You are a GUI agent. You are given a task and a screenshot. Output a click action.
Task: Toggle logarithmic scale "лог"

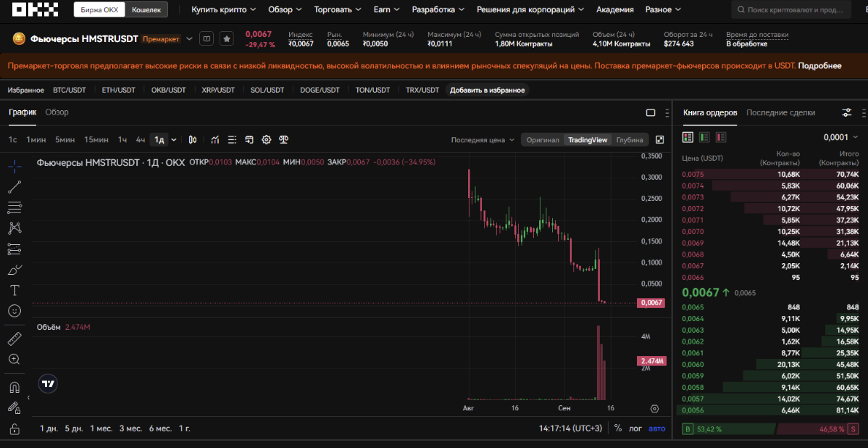pos(635,428)
